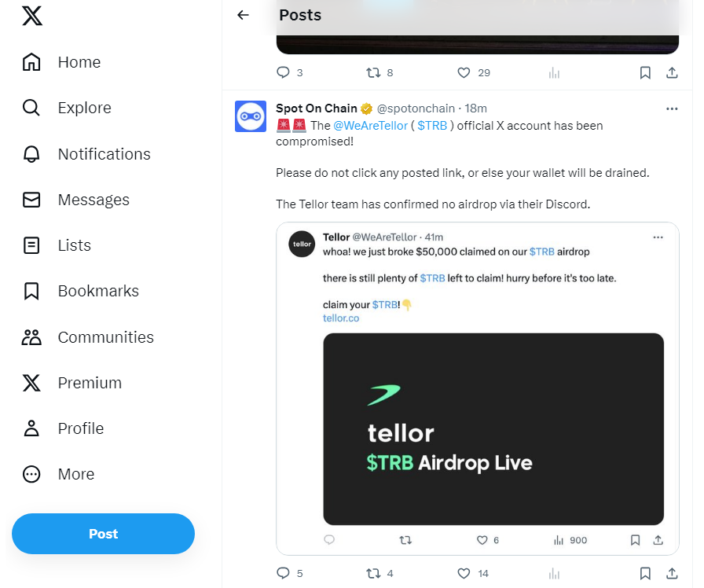Repost the Spot On Chain post
This screenshot has width=704, height=588.
[374, 573]
